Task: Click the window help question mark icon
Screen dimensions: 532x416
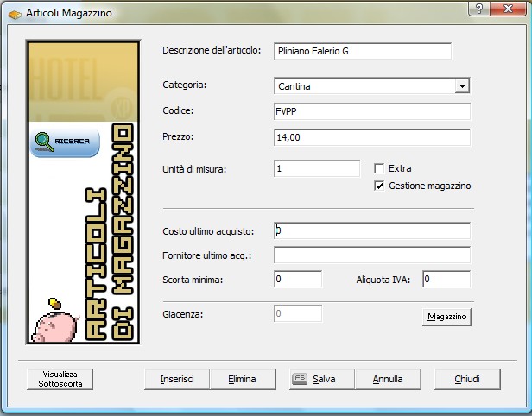Action: coord(478,9)
